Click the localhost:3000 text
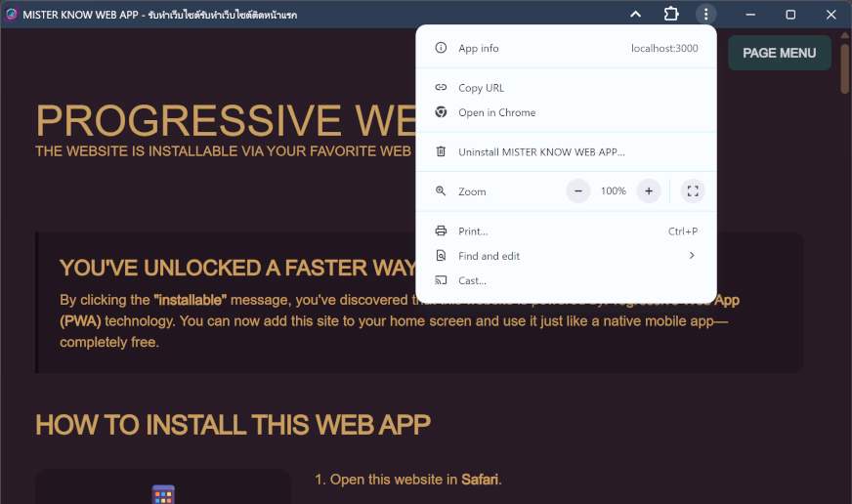Image resolution: width=852 pixels, height=504 pixels. (664, 48)
